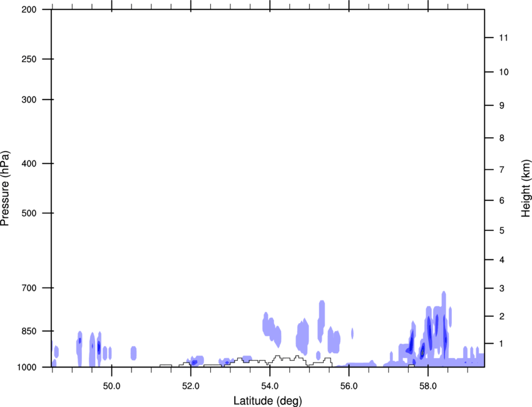532x407 pixels.
Task: Click pressure tick label 850
Action: click(x=29, y=331)
